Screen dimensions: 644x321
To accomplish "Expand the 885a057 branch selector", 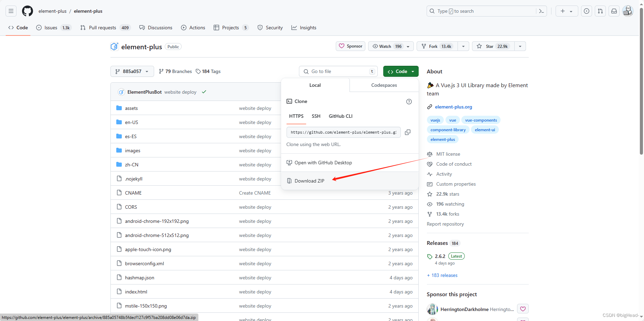I will pos(132,71).
